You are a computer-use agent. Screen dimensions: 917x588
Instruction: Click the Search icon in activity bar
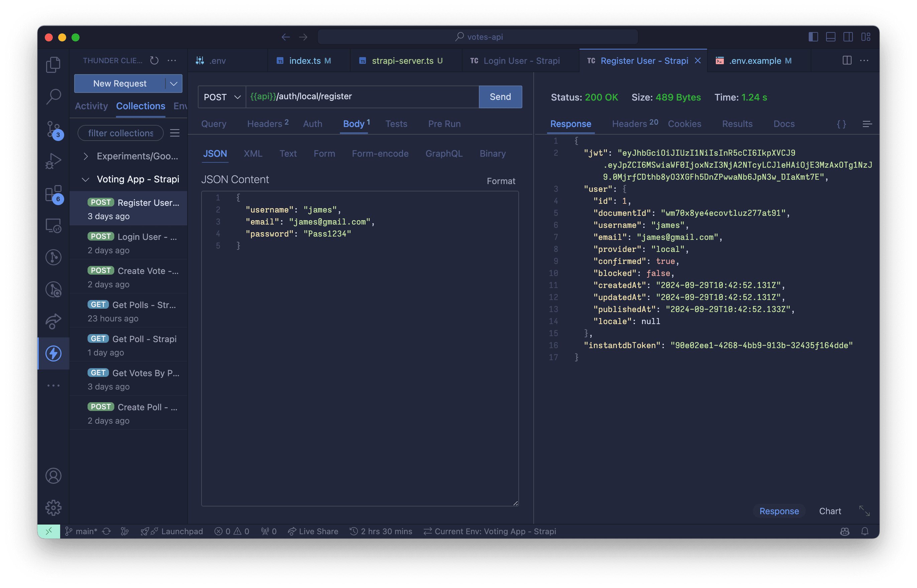(x=53, y=97)
